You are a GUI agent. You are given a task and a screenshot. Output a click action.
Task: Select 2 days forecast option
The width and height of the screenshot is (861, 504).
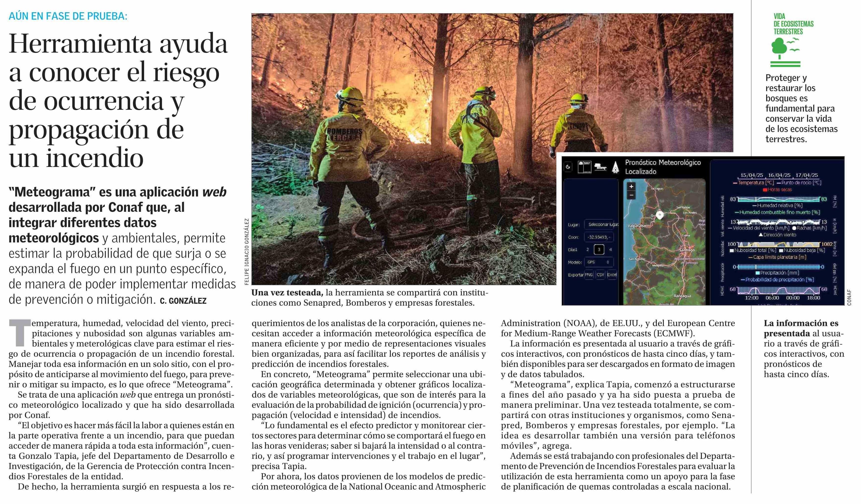coord(588,250)
